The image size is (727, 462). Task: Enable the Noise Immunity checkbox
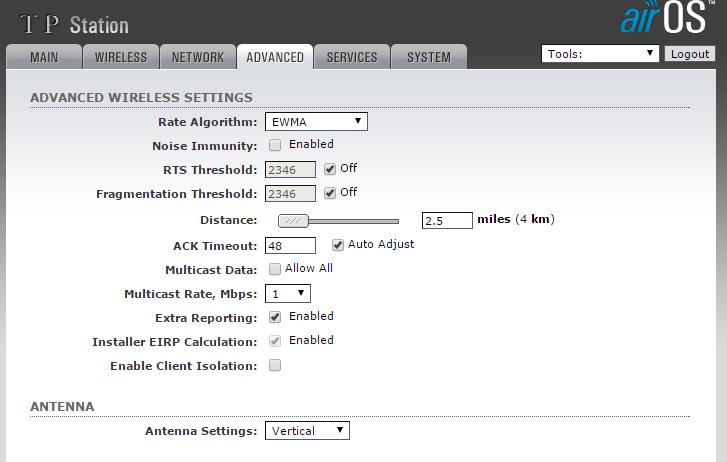tap(275, 145)
